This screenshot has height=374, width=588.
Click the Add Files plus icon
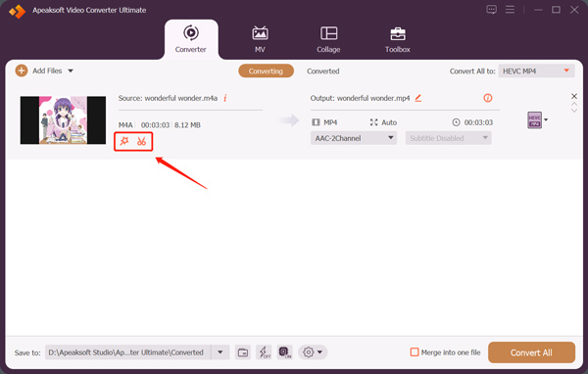22,70
